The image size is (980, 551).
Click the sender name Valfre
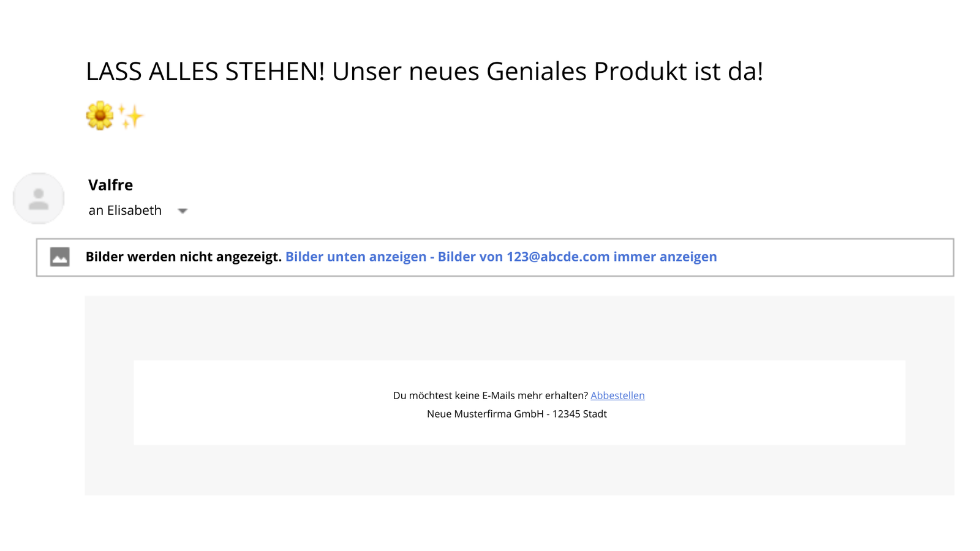coord(110,185)
